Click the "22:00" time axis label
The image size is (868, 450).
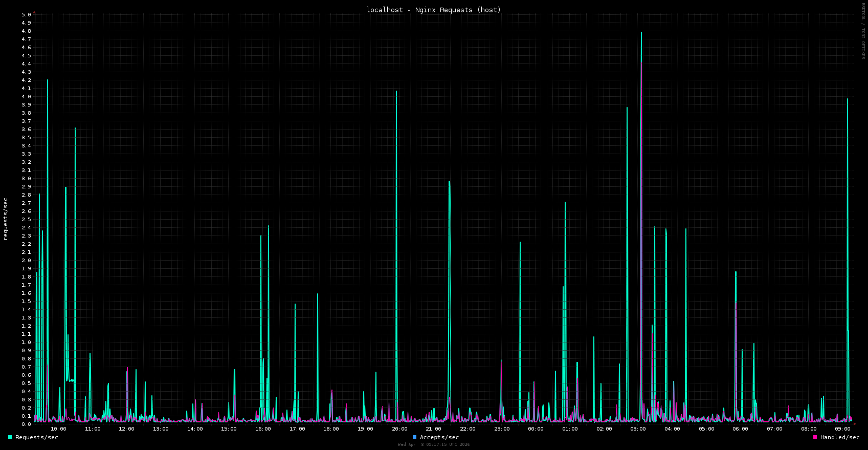coord(468,429)
